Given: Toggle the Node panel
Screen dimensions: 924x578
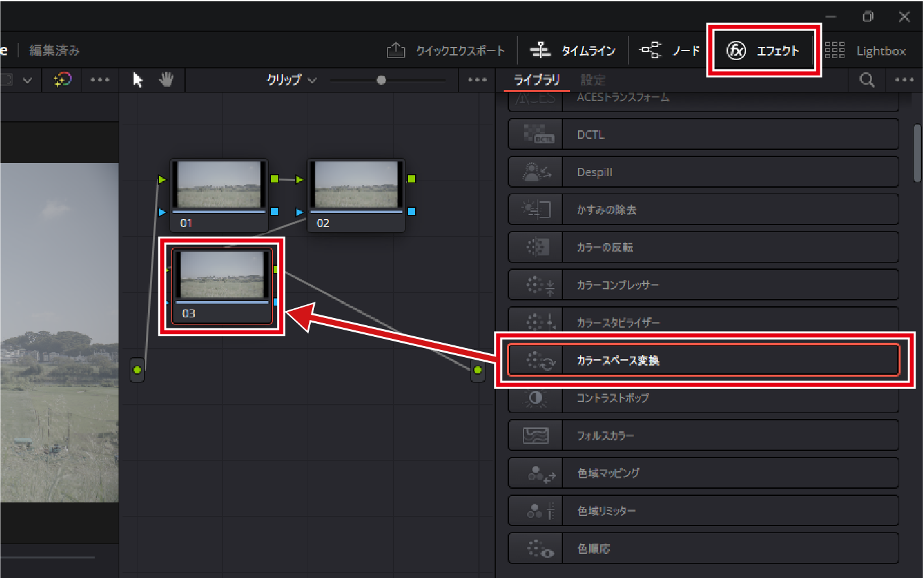Looking at the screenshot, I should 669,51.
